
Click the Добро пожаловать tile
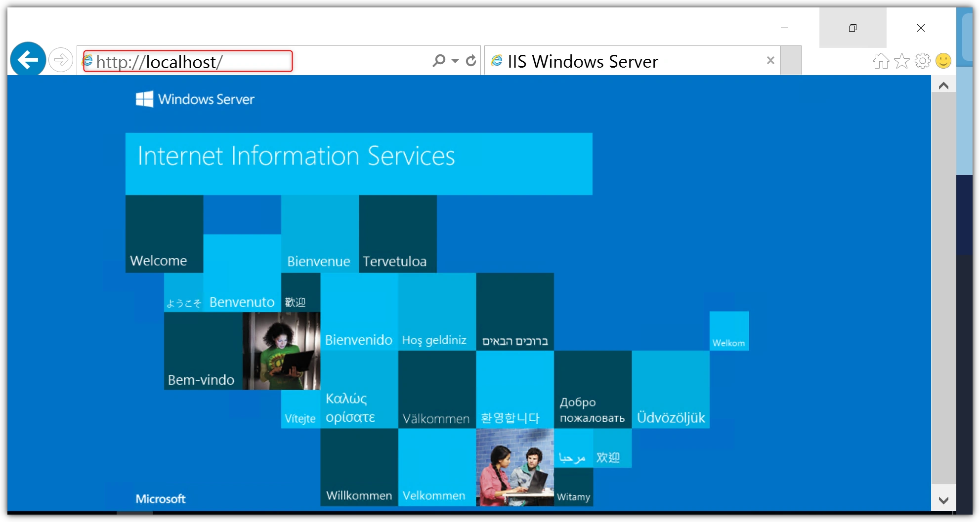593,390
